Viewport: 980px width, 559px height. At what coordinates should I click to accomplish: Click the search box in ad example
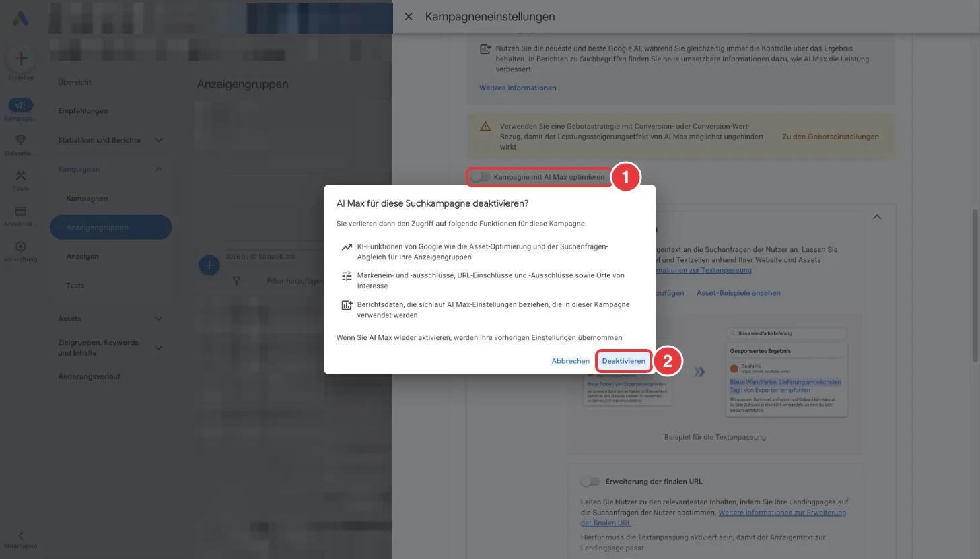[787, 333]
